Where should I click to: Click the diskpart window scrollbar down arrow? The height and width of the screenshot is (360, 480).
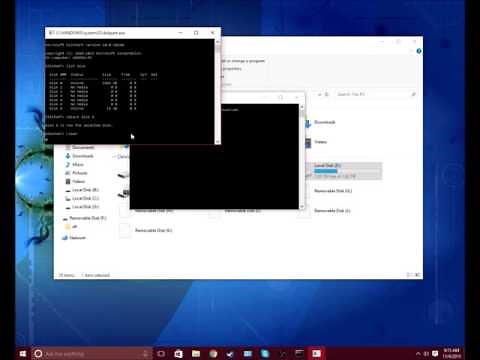tap(218, 142)
